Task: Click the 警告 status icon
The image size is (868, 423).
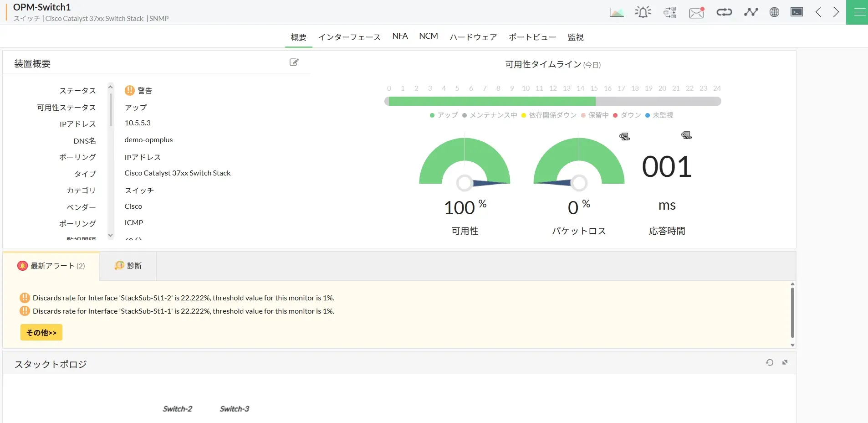Action: [130, 90]
